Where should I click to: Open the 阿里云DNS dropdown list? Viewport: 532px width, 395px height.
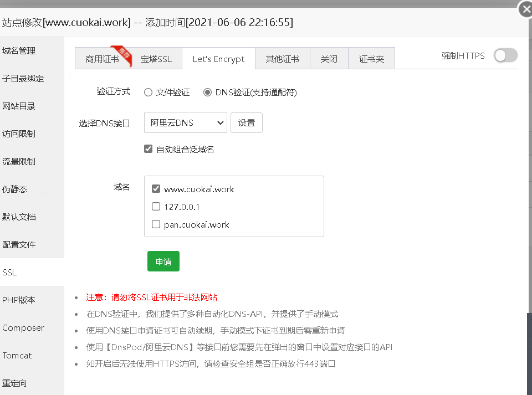click(185, 122)
